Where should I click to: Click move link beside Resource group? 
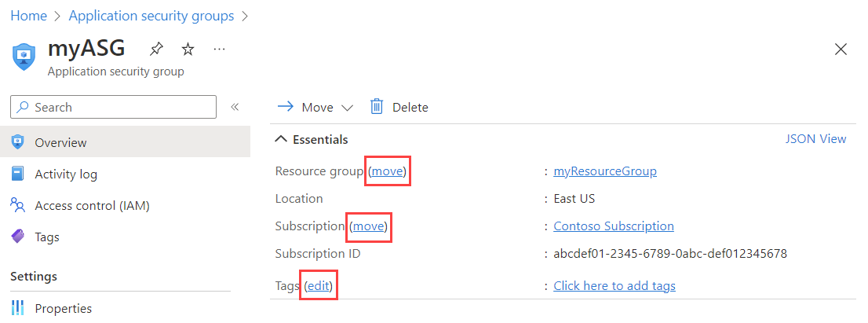pyautogui.click(x=388, y=171)
